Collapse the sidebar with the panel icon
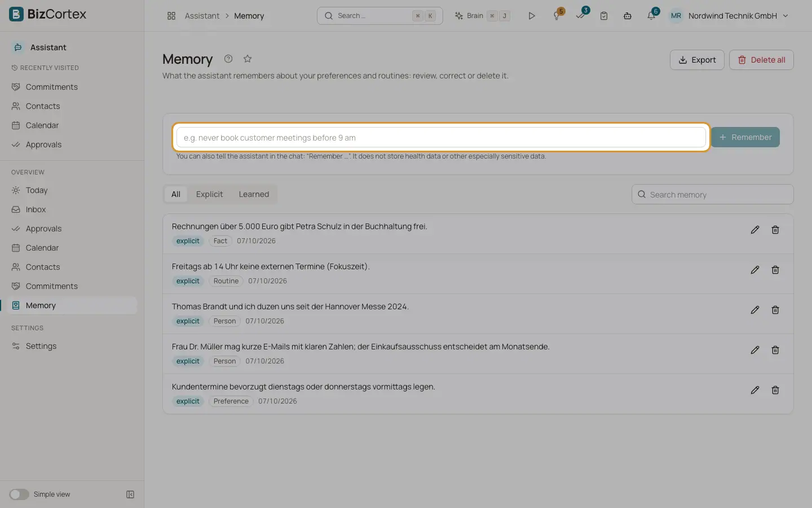The height and width of the screenshot is (508, 812). [130, 494]
